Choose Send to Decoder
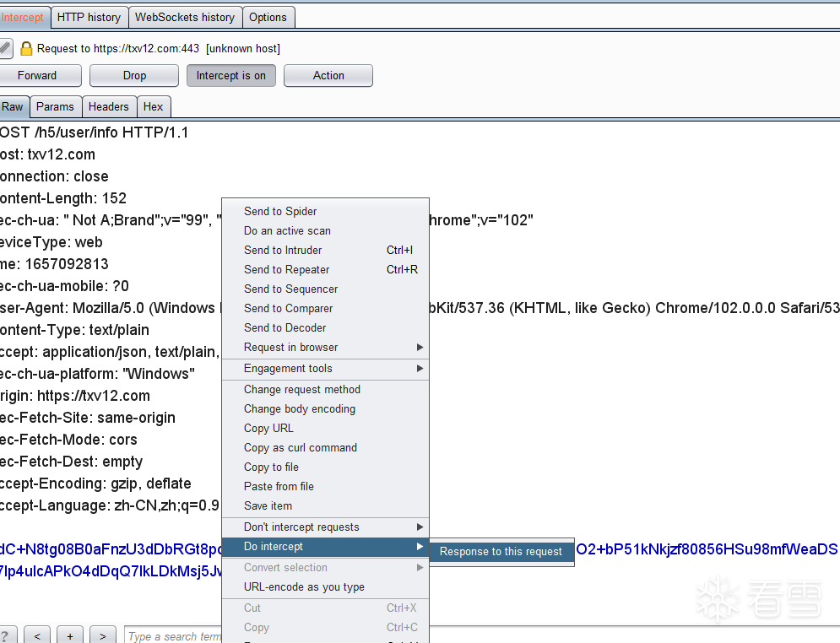 click(x=325, y=327)
